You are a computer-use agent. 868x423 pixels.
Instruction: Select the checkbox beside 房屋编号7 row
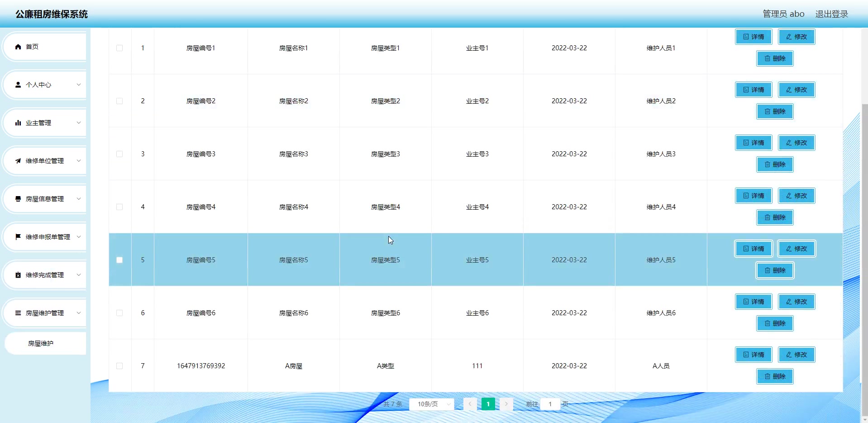click(x=119, y=366)
